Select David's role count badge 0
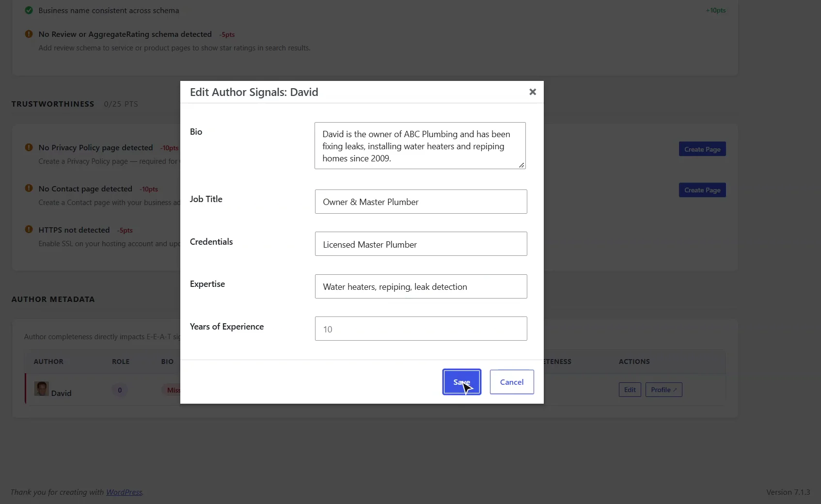821x504 pixels. pos(120,390)
